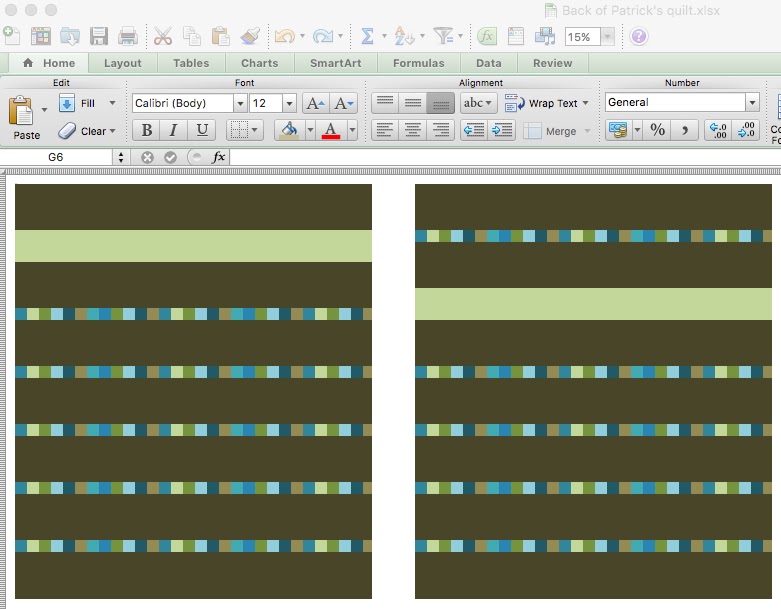Toggle align text to middle

point(413,103)
